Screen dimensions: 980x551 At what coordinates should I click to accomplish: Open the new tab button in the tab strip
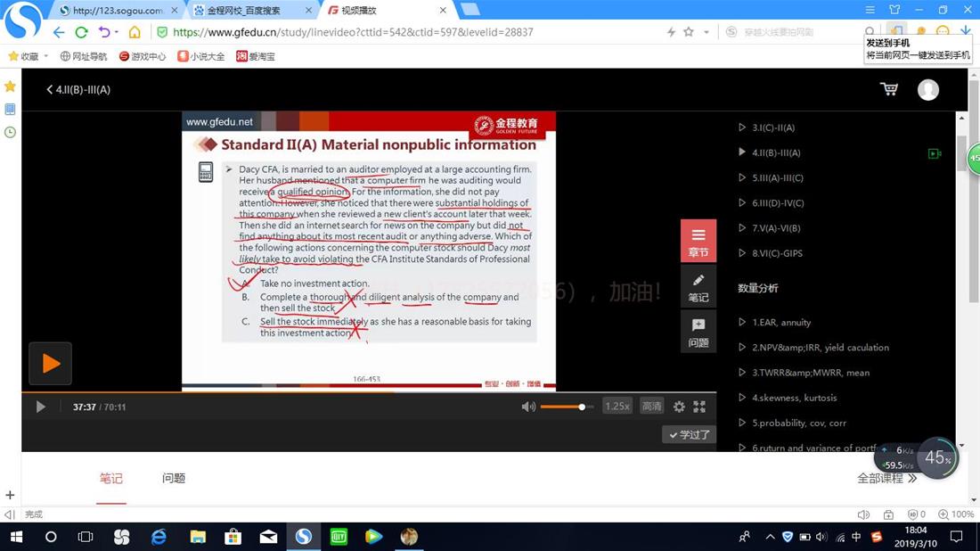click(470, 10)
